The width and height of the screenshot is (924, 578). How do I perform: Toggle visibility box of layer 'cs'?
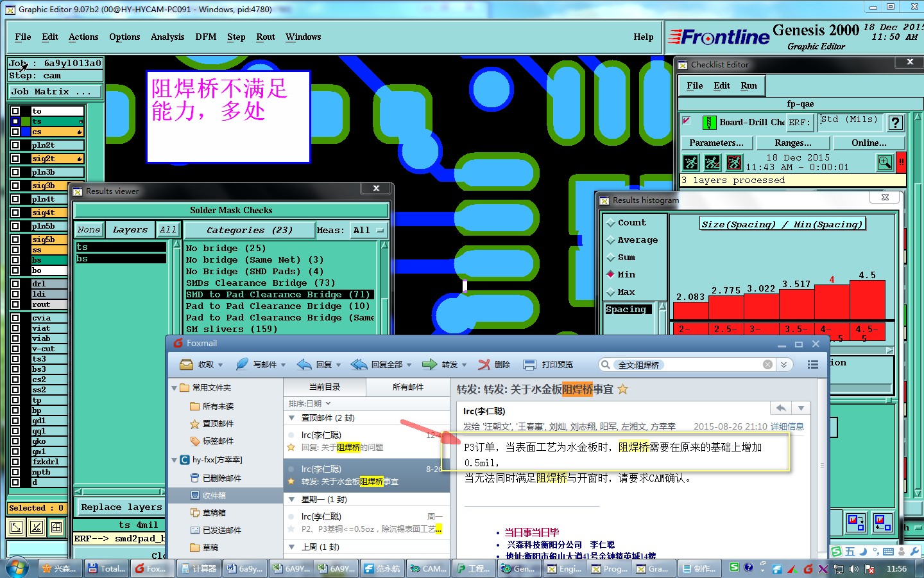15,132
